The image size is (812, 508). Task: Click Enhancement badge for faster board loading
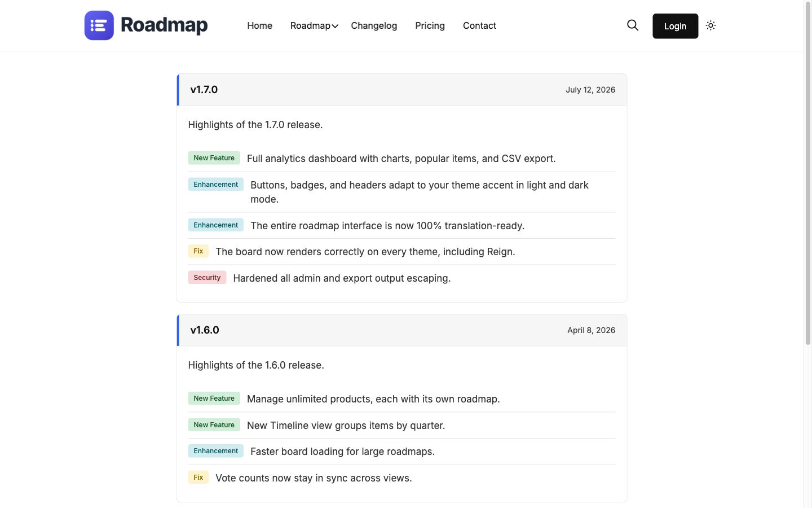pos(216,451)
